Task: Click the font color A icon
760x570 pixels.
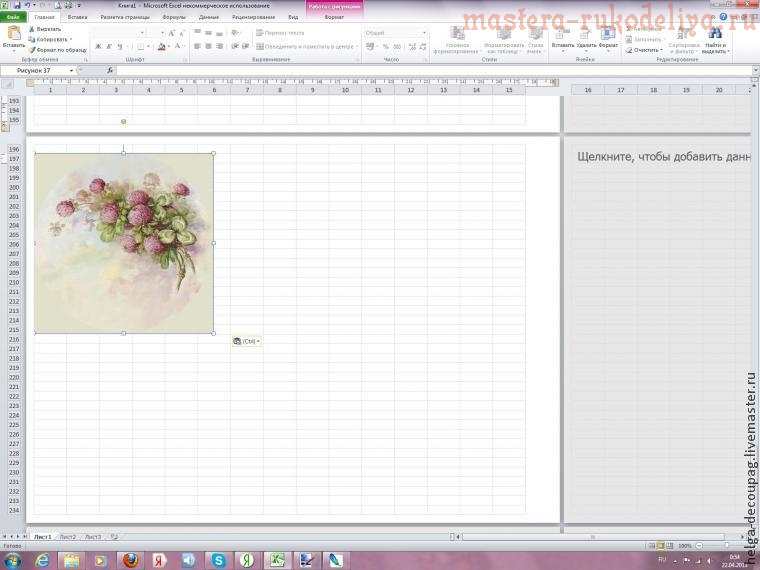Action: point(177,47)
